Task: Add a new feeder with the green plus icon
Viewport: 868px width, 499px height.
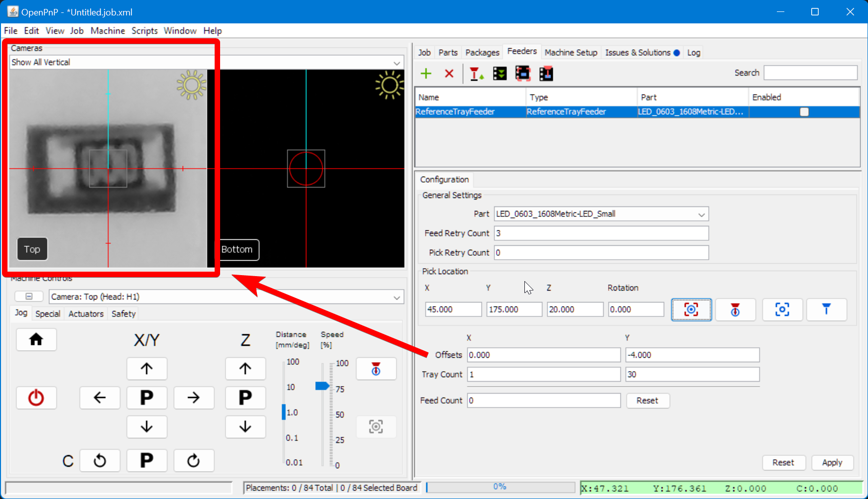Action: pos(426,73)
